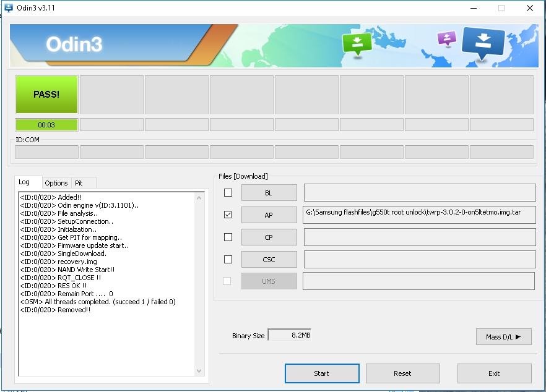Viewport: 546px width, 392px height.
Task: Click the 'SetupConnection..' log line
Action: pos(66,221)
